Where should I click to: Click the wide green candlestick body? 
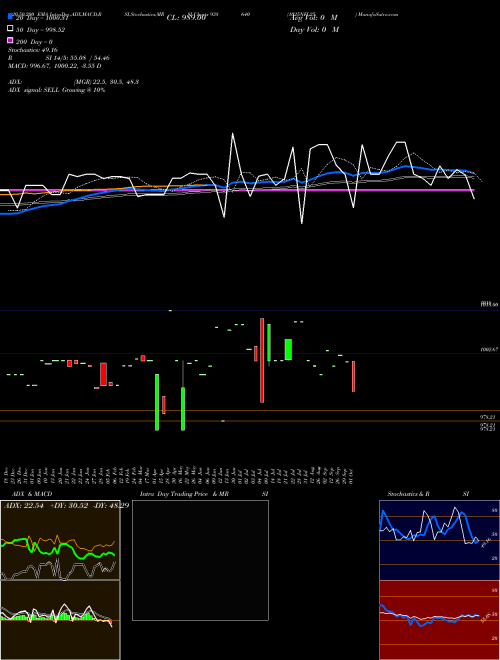pyautogui.click(x=288, y=349)
